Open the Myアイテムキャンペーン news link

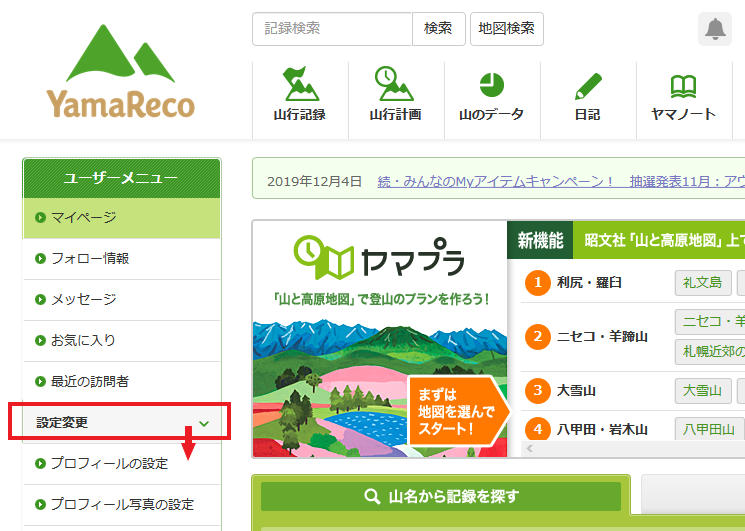(x=561, y=181)
